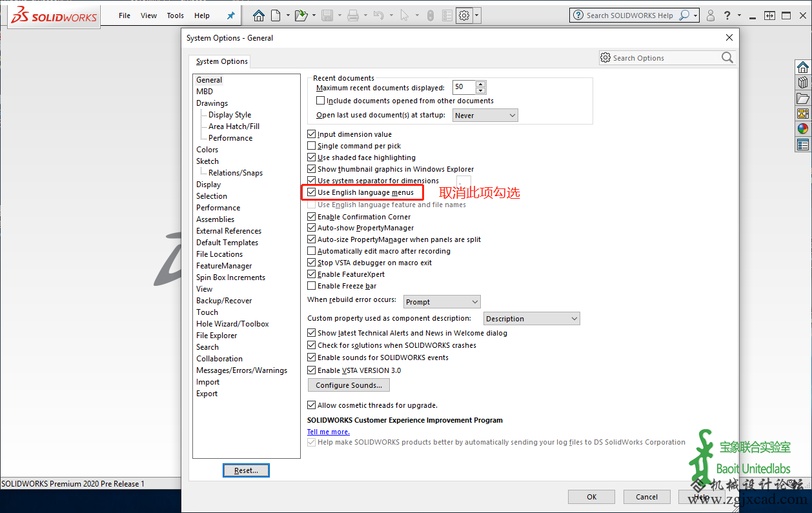
Task: Open Design Library tab in task pane
Action: [803, 83]
